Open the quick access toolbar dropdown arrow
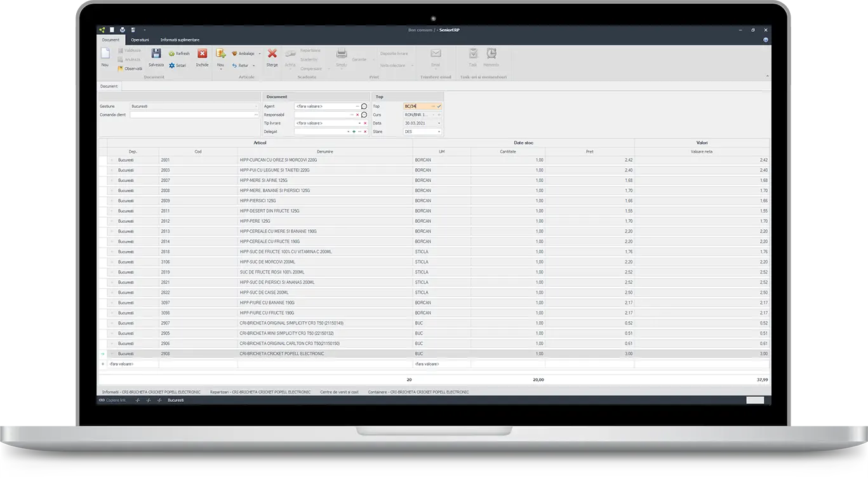868x478 pixels. click(145, 30)
